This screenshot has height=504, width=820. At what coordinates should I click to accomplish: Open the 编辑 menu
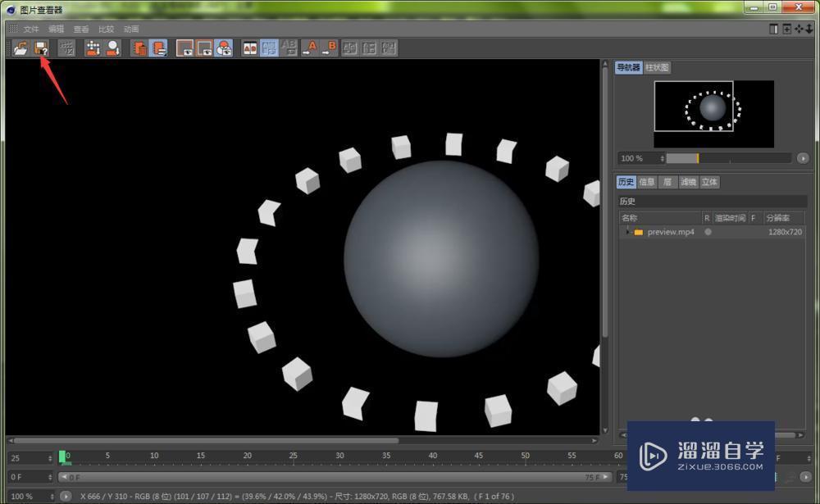click(x=56, y=29)
